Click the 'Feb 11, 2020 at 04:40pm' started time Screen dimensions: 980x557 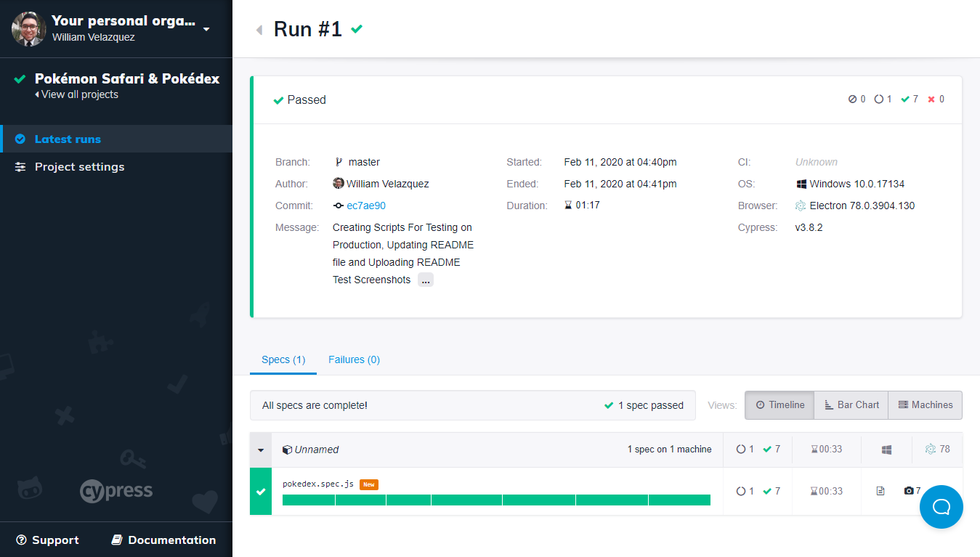[620, 162]
